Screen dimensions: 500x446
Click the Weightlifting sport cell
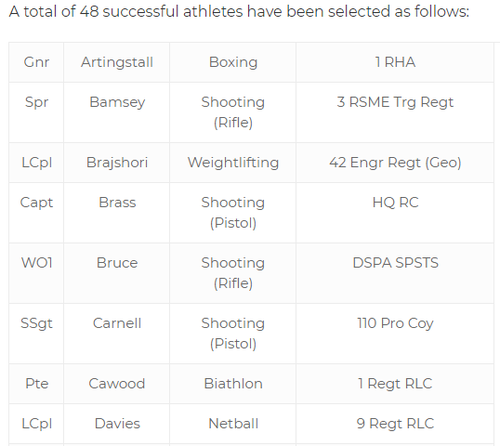click(x=233, y=163)
